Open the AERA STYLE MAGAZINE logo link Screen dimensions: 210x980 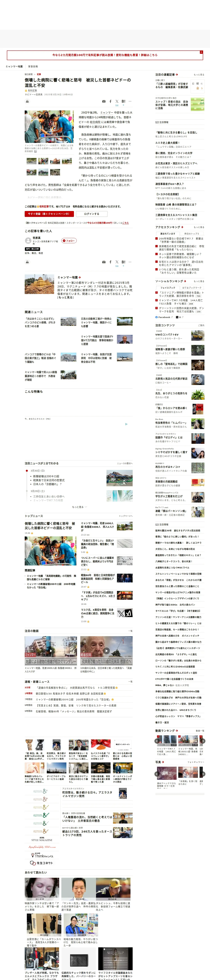42,839
